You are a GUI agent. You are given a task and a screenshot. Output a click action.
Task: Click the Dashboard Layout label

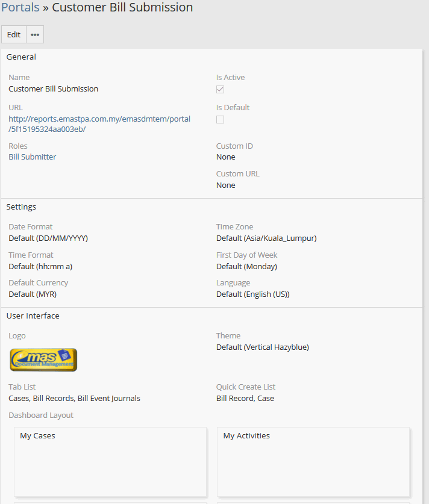pos(41,415)
